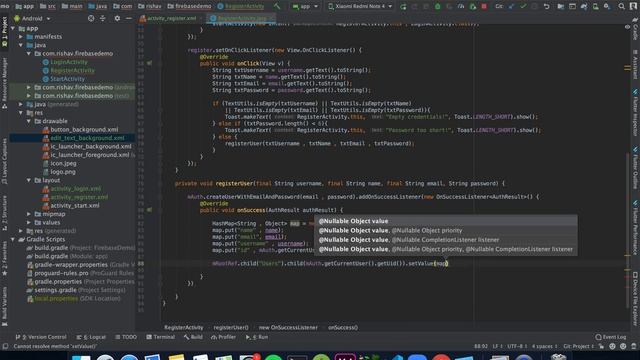Expand the mipmap folder
640x360 pixels.
[x=29, y=214]
